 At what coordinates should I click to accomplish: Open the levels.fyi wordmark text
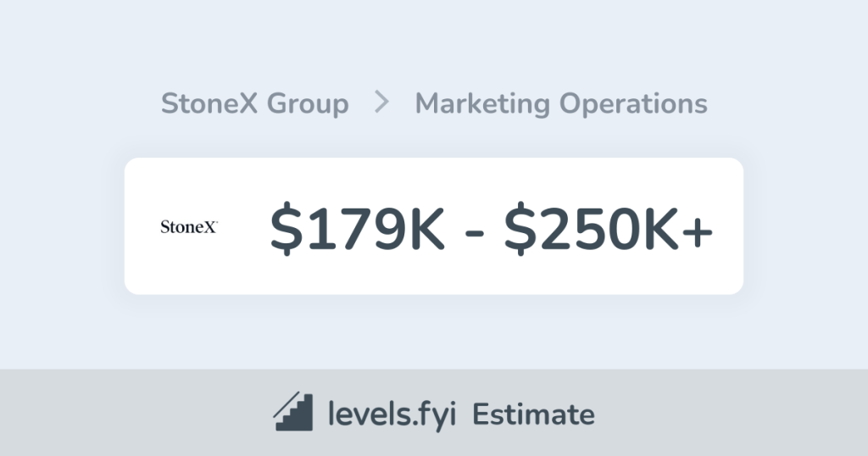point(392,414)
